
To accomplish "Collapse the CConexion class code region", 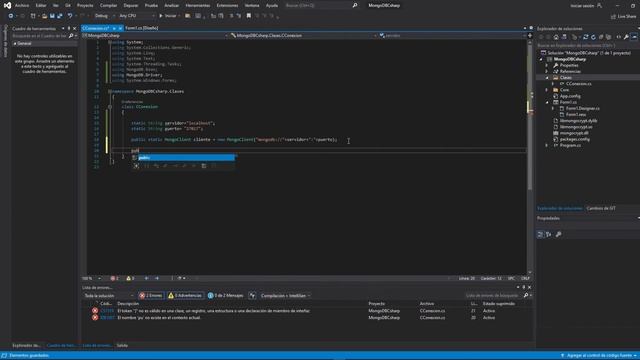I will pyautogui.click(x=110, y=107).
